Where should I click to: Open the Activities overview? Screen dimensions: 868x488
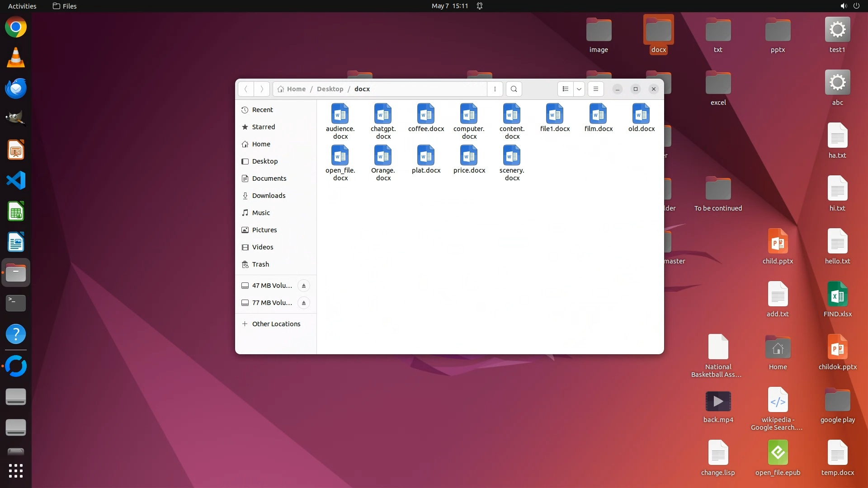tap(22, 6)
